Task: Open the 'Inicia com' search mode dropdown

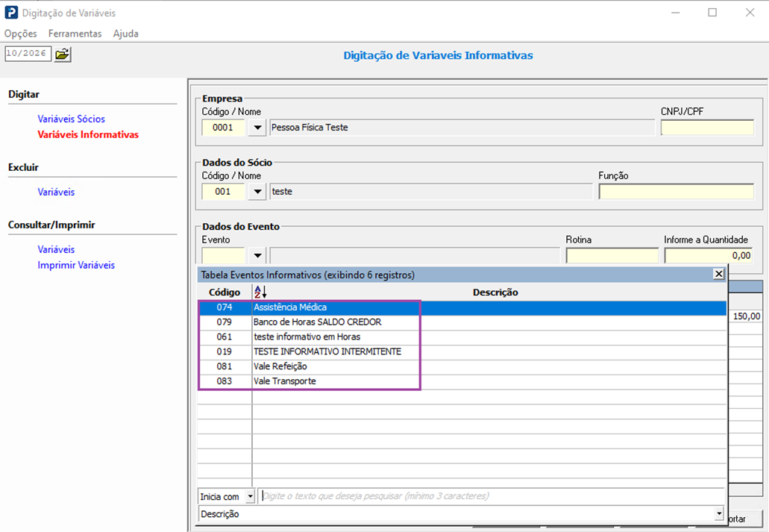Action: tap(250, 496)
